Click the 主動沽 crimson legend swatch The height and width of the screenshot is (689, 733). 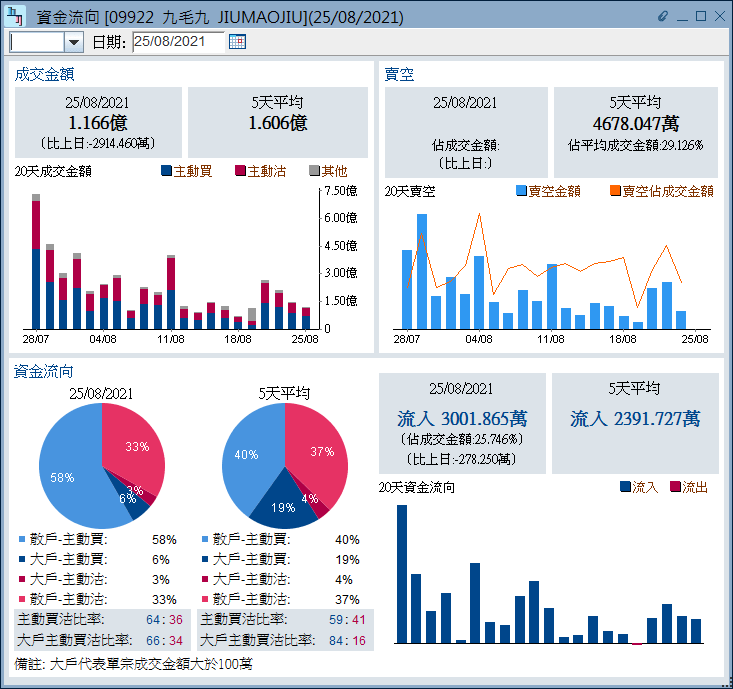pos(240,171)
